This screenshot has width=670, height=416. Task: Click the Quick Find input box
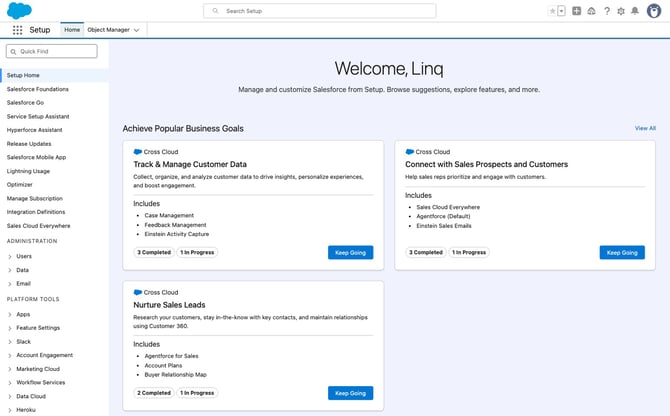point(52,51)
